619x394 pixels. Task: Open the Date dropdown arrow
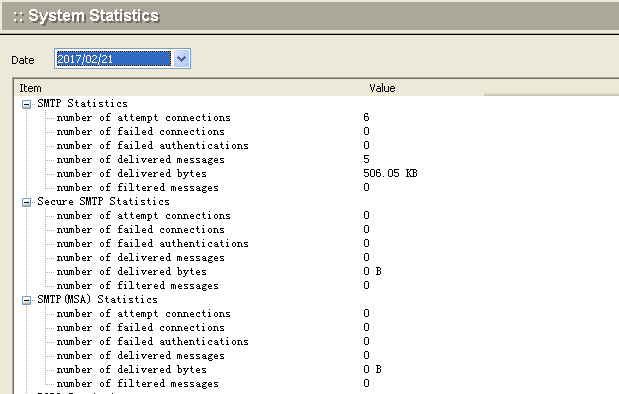click(182, 59)
